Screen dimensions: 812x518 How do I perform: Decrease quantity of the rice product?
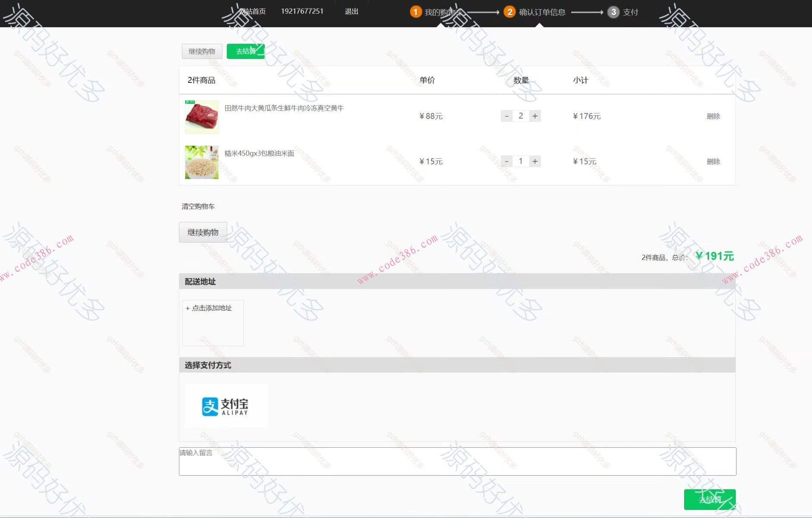coord(507,161)
